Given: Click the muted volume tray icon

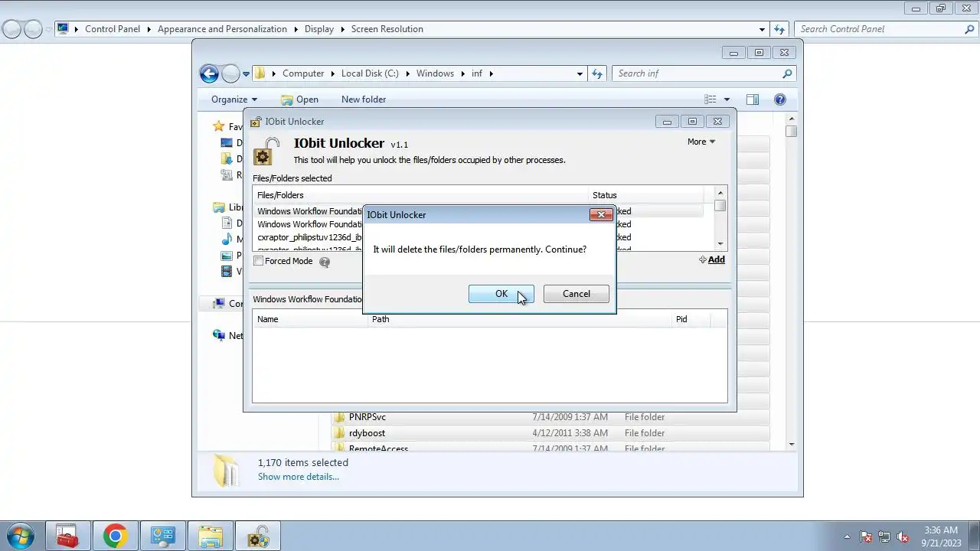Looking at the screenshot, I should coord(903,537).
